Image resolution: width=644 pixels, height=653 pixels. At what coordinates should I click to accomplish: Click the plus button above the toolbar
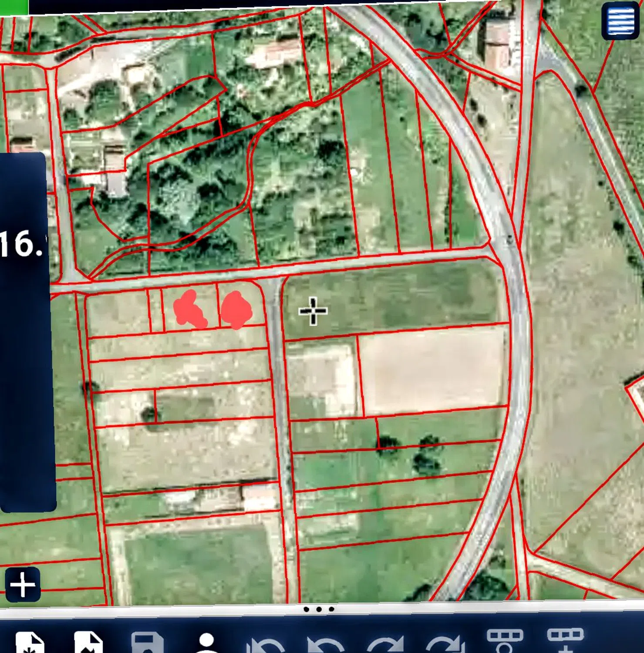[x=23, y=584]
